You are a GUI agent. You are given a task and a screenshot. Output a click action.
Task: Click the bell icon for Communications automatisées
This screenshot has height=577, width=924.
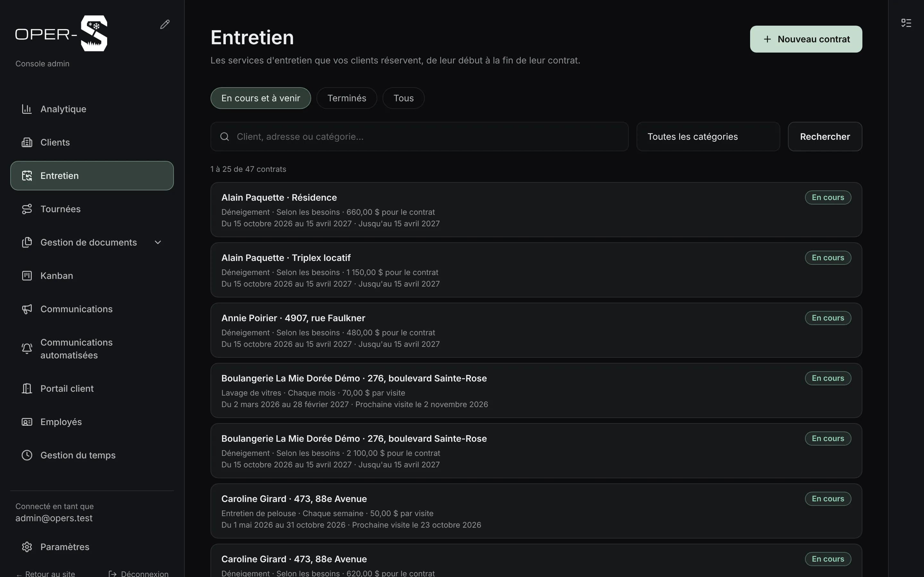pyautogui.click(x=27, y=349)
